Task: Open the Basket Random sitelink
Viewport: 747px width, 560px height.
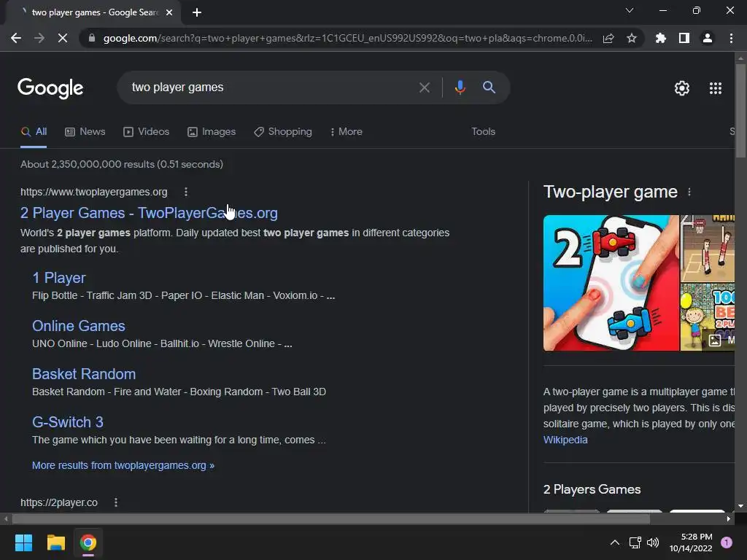Action: [84, 374]
